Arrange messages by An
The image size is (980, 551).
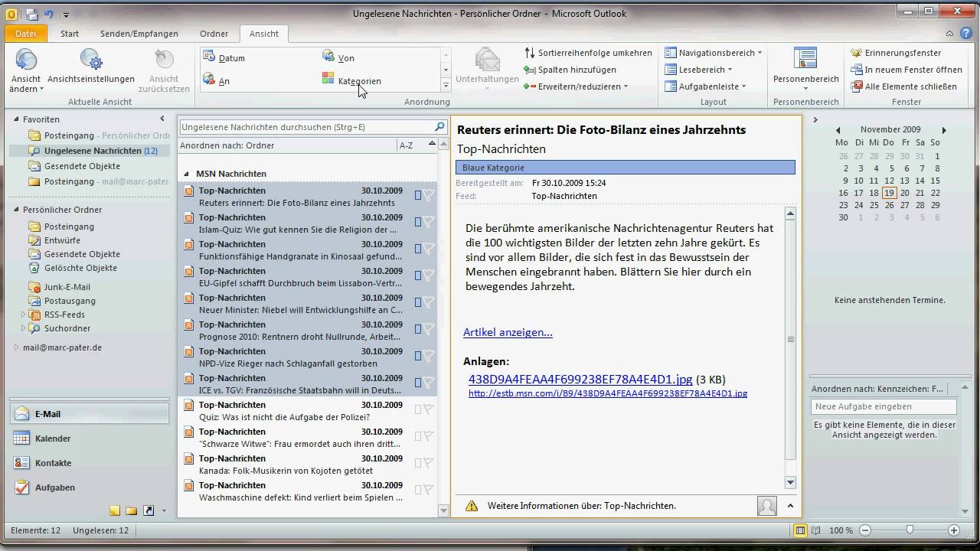pos(216,81)
